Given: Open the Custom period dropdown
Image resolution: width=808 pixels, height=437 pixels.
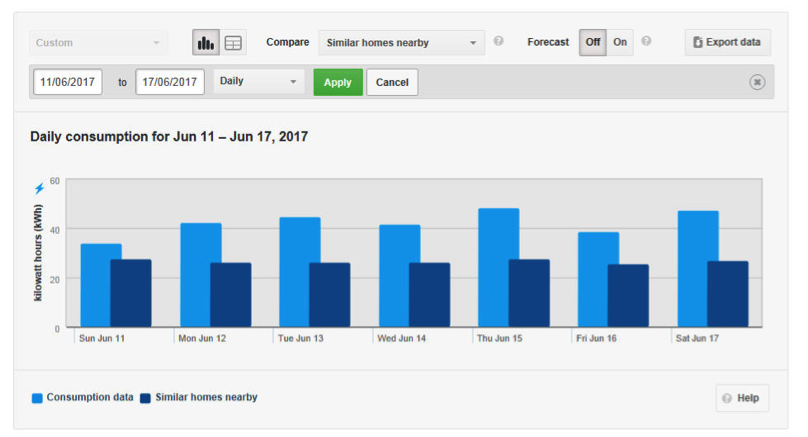Looking at the screenshot, I should point(98,43).
